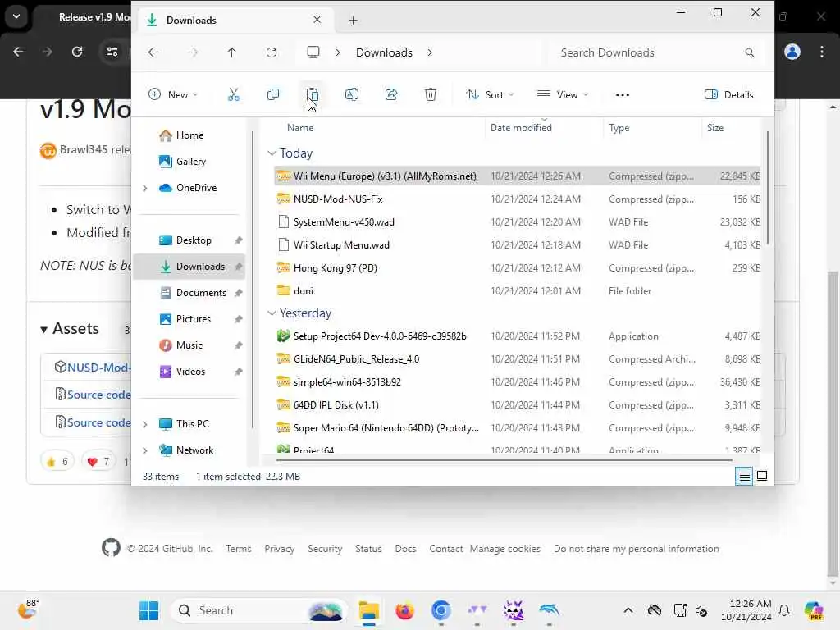Viewport: 840px width, 630px height.
Task: Open the Dolphin emulator taskbar icon
Action: [549, 610]
